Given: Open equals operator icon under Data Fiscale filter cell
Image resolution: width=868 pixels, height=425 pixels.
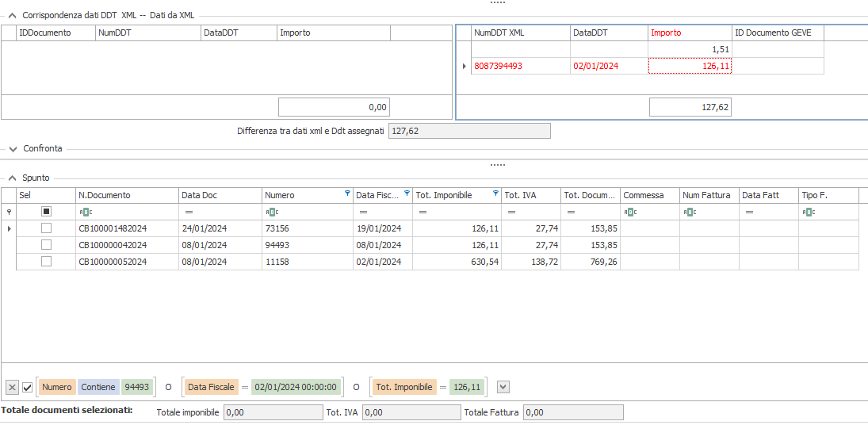Looking at the screenshot, I should coord(363,212).
